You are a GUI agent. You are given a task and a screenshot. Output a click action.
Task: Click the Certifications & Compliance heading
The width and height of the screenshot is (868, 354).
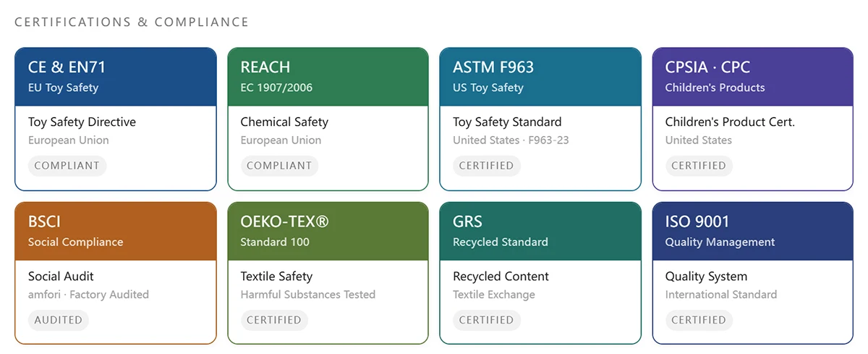(x=132, y=22)
